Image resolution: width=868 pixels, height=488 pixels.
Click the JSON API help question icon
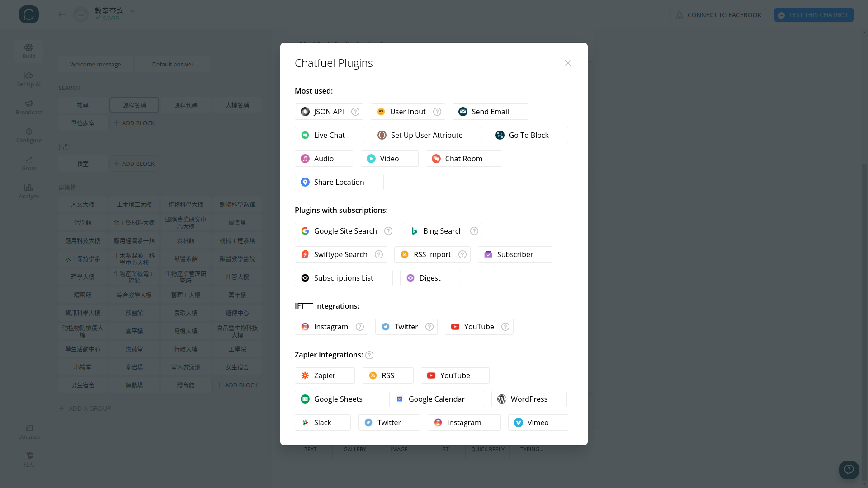tap(355, 112)
